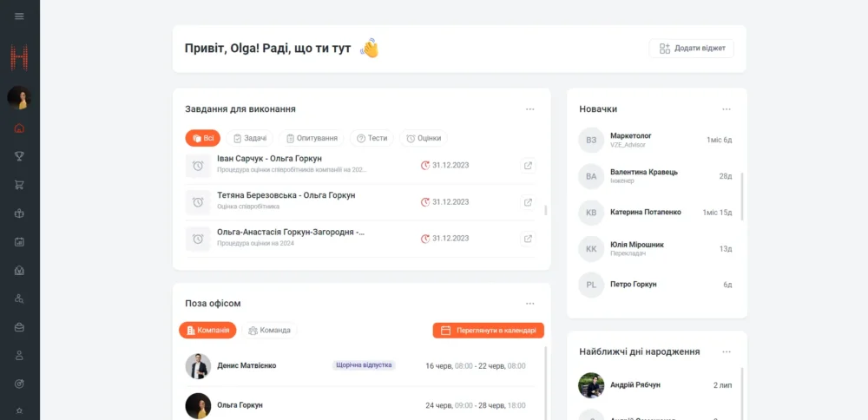Click the home icon in the sidebar
Viewport: 868px width, 420px height.
(19, 128)
